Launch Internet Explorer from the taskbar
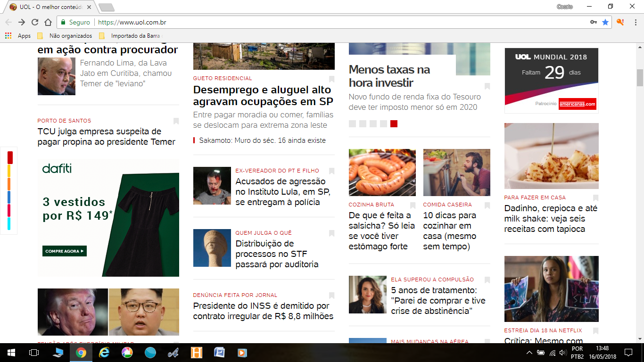The width and height of the screenshot is (644, 362). (x=104, y=353)
